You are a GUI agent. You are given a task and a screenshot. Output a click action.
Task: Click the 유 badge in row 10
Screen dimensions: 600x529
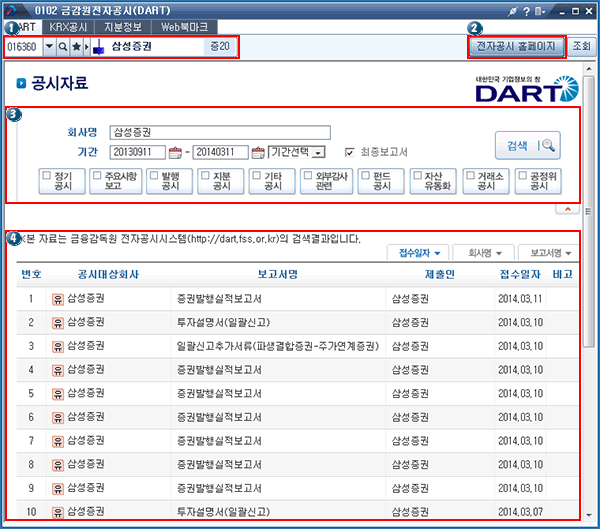(x=58, y=512)
